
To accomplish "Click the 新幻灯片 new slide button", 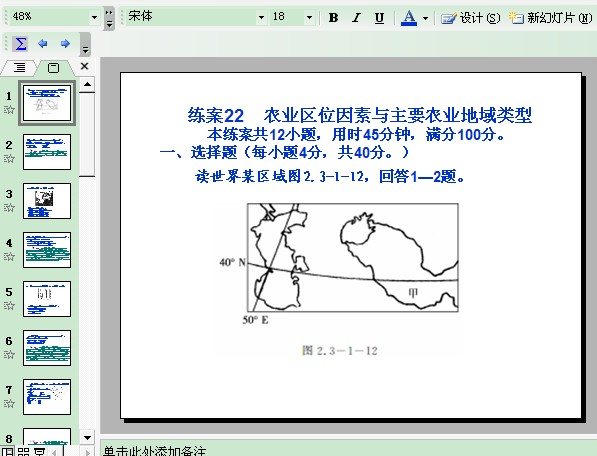I will click(x=550, y=18).
